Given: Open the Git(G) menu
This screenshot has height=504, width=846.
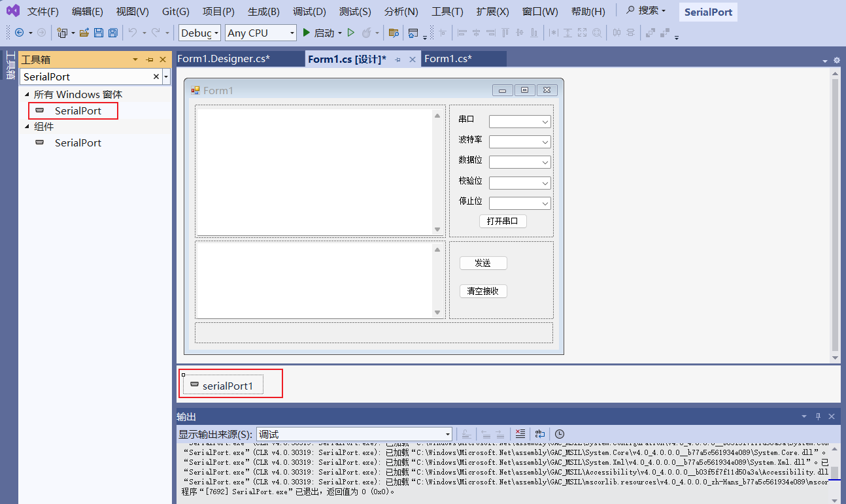Looking at the screenshot, I should tap(176, 11).
